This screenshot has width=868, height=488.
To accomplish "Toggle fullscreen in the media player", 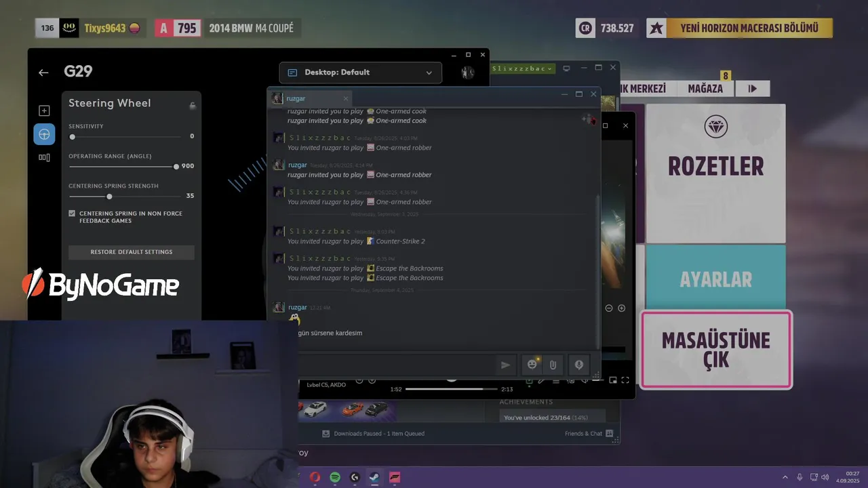I will pyautogui.click(x=625, y=380).
